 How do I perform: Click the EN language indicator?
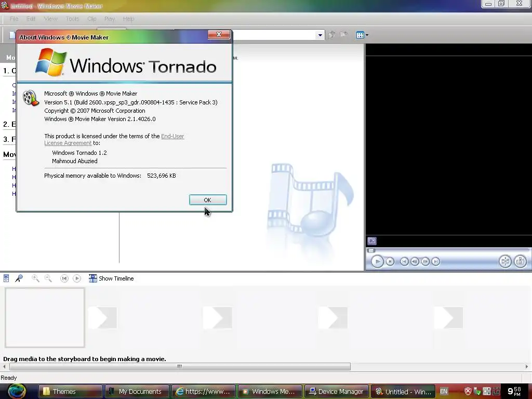[x=444, y=392]
